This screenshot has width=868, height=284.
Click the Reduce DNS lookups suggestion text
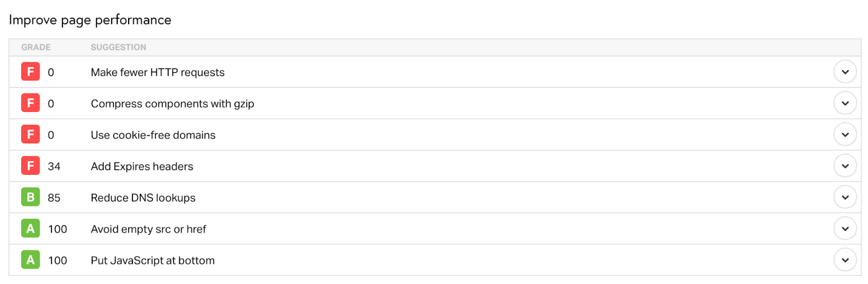[x=143, y=198]
